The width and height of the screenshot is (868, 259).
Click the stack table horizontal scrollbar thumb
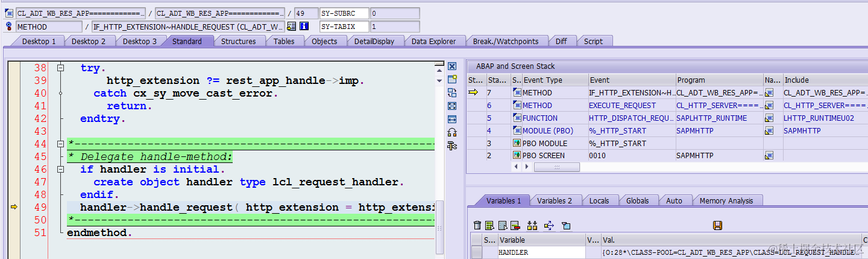pos(556,167)
